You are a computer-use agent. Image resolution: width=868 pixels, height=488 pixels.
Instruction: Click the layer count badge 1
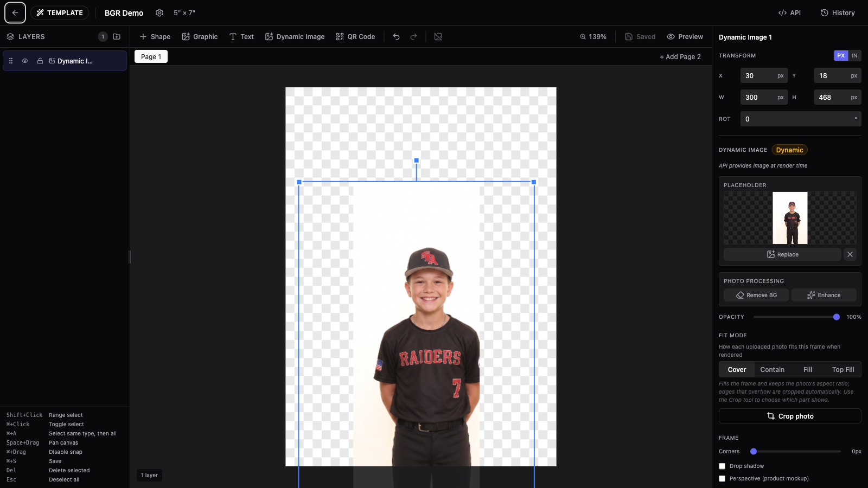click(x=103, y=37)
